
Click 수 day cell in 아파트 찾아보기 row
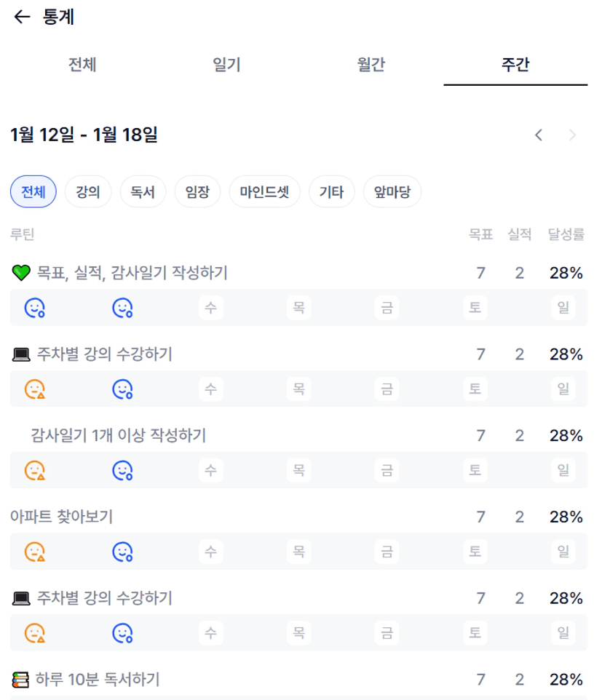210,552
